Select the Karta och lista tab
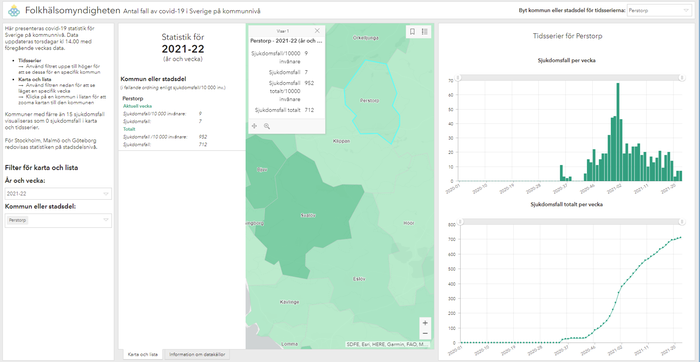 [143, 354]
